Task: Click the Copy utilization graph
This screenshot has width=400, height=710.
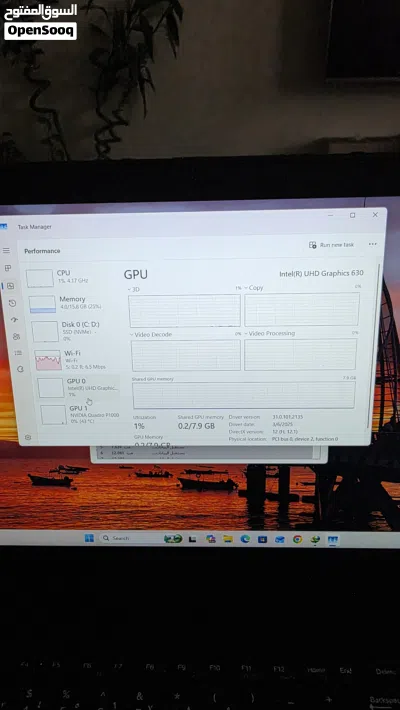Action: click(302, 309)
